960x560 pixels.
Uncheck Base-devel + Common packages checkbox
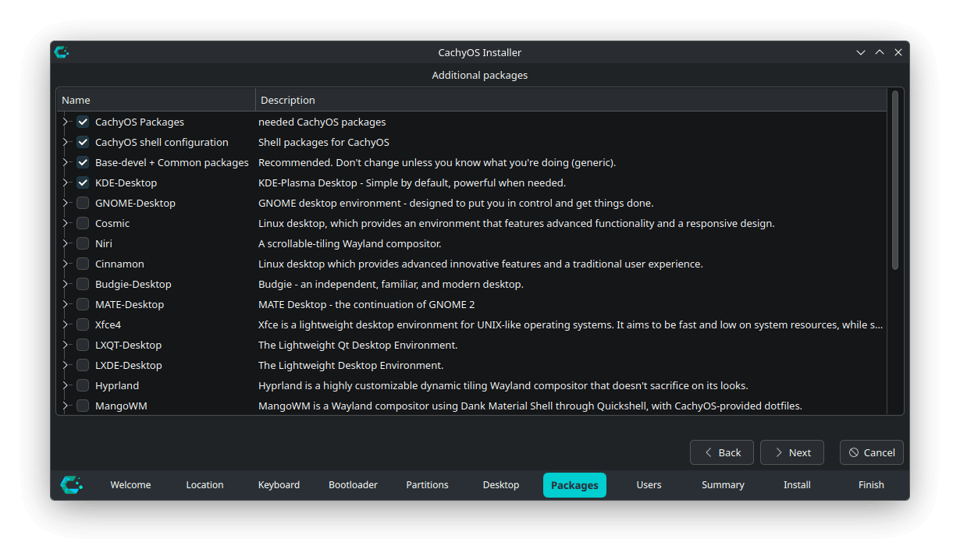tap(83, 162)
